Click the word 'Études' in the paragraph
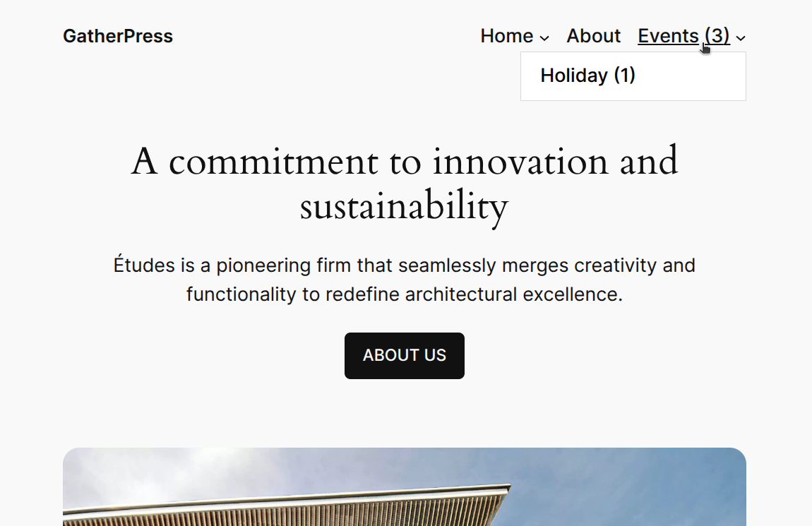Image resolution: width=812 pixels, height=526 pixels. (145, 265)
